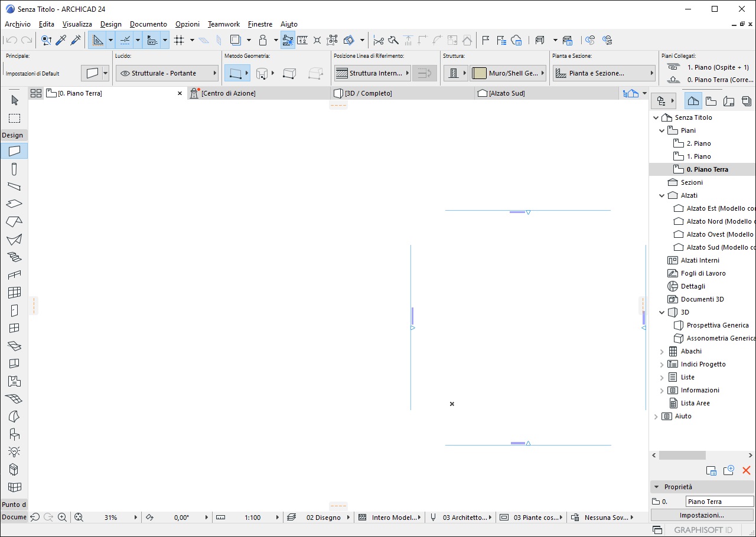
Task: Switch to the 3D / Completo tab
Action: 403,93
